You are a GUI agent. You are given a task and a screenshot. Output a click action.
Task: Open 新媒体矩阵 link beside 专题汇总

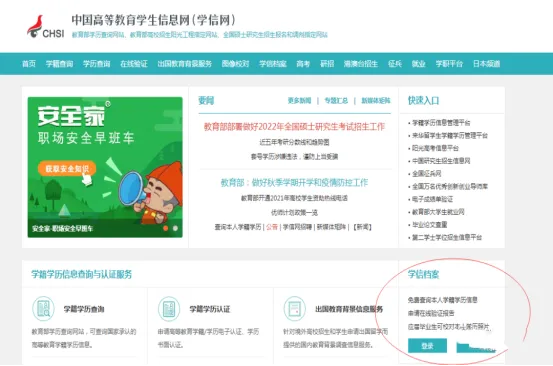pyautogui.click(x=376, y=101)
